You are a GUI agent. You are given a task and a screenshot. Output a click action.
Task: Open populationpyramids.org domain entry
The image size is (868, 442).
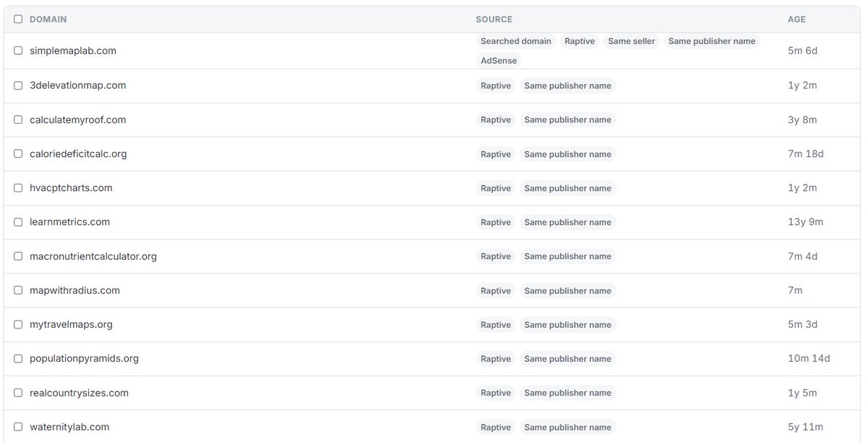click(x=85, y=359)
